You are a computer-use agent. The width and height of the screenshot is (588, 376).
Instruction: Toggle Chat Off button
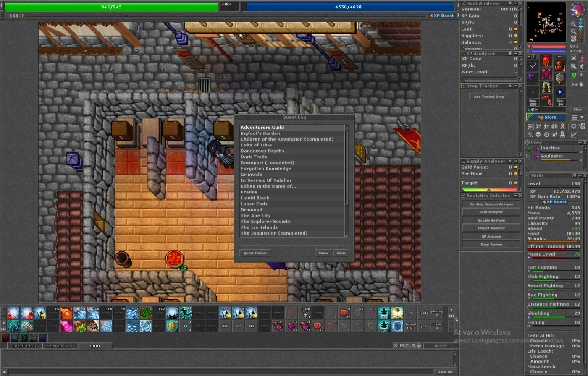(x=446, y=372)
